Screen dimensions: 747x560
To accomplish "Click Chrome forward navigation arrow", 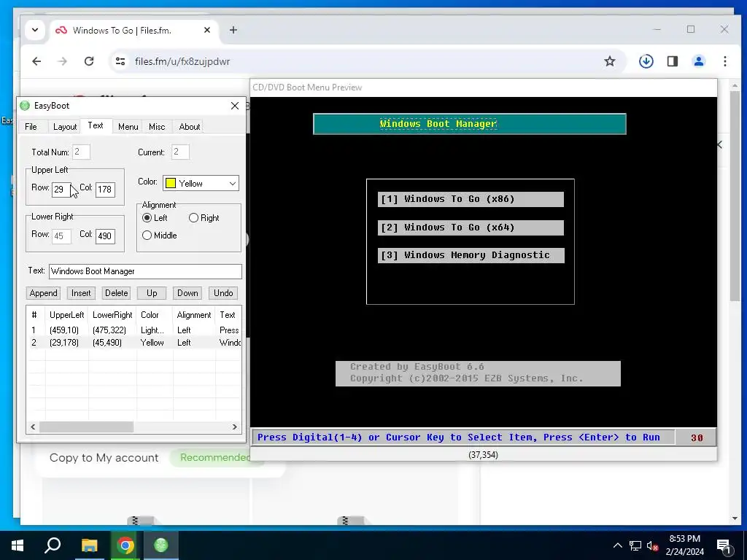I will 63,61.
